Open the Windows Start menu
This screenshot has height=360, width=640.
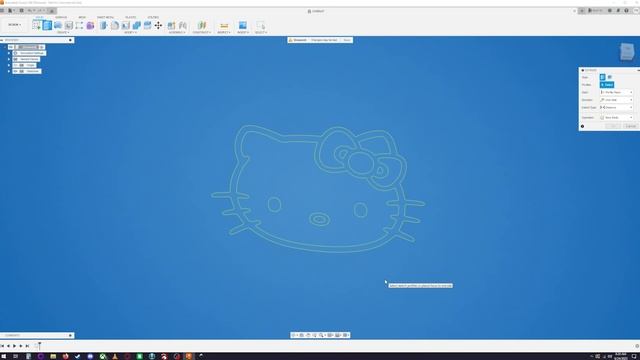coord(3,356)
